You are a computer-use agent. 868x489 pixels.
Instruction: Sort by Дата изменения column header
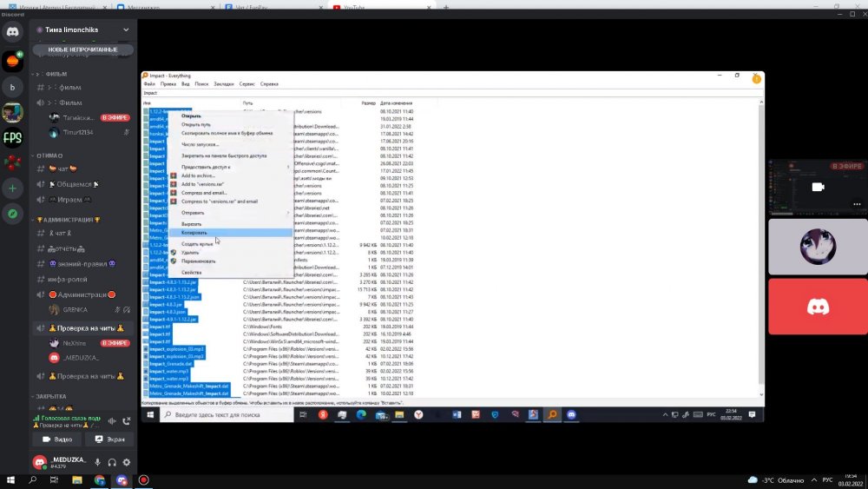(x=397, y=103)
